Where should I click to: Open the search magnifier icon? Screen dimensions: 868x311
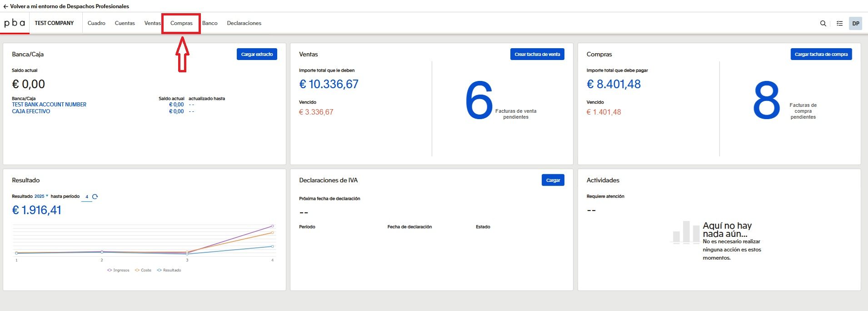click(823, 23)
